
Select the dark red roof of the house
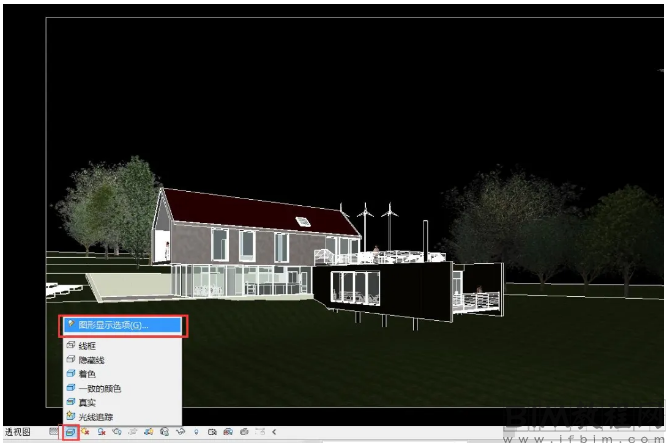(252, 213)
